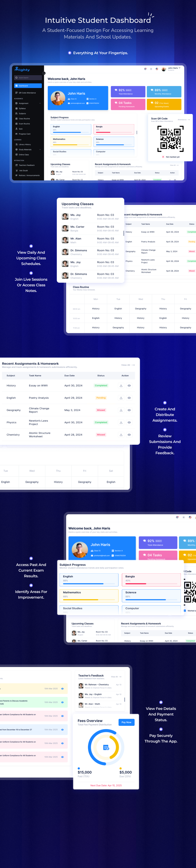
Task: Click View All in large Recent Assignments panel
Action: click(128, 365)
